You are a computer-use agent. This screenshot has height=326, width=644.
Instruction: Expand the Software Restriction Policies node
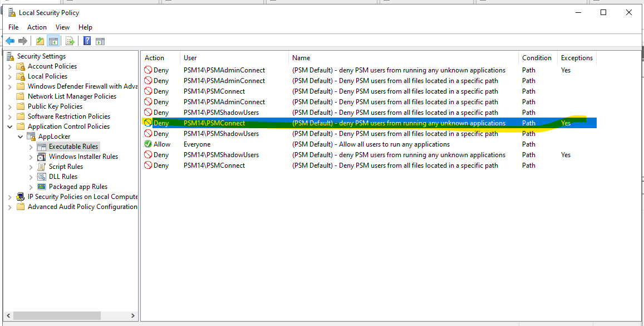10,116
